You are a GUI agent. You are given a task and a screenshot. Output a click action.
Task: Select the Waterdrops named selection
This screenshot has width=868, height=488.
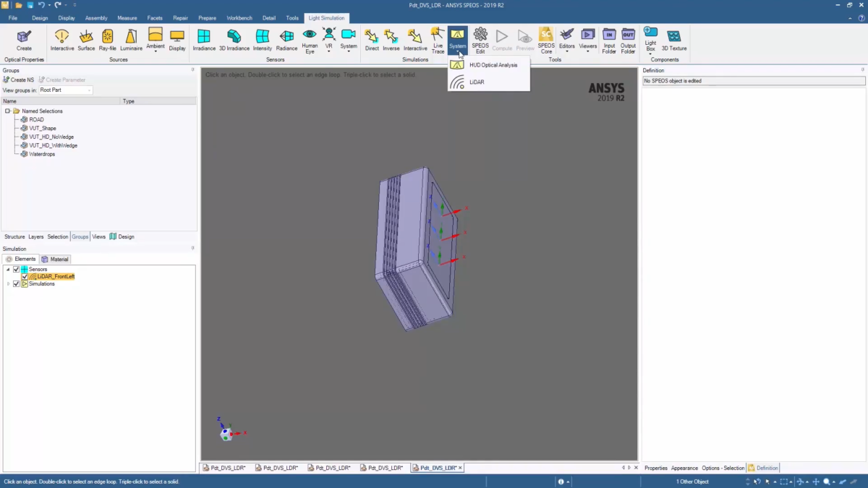coord(42,154)
